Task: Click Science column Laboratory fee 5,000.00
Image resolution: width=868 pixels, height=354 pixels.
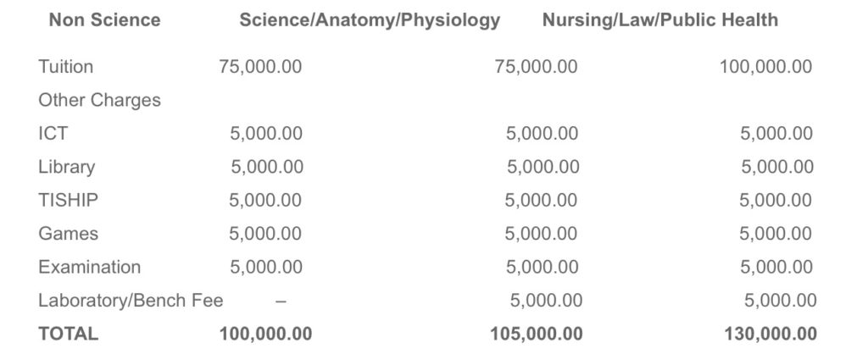Action: 546,301
